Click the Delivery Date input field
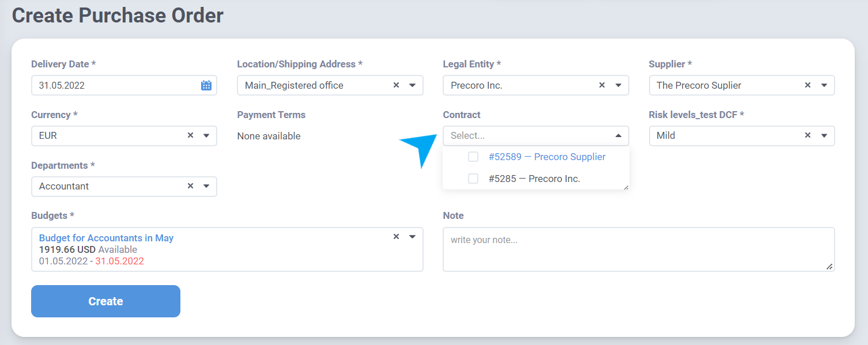The height and width of the screenshot is (345, 868). click(115, 85)
